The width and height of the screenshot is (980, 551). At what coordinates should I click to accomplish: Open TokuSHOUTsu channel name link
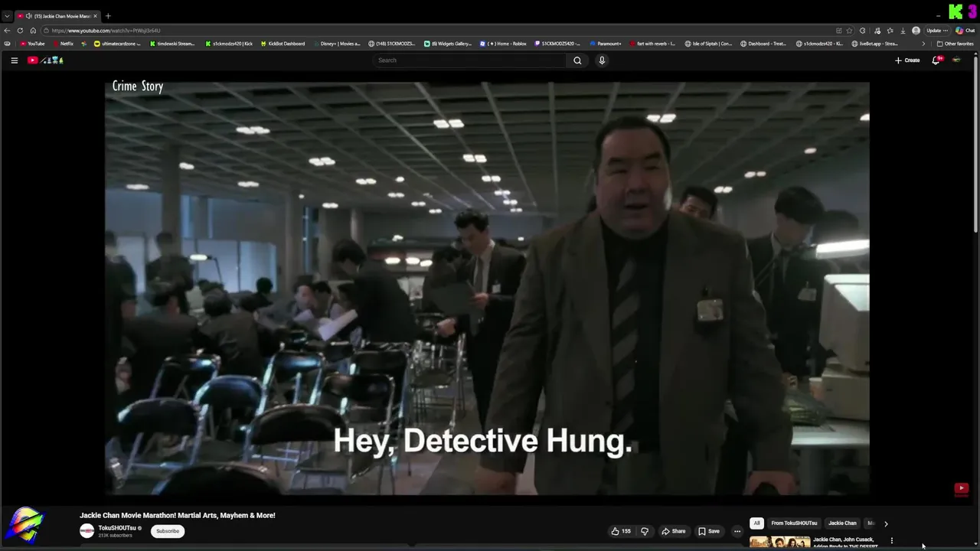[x=117, y=528]
